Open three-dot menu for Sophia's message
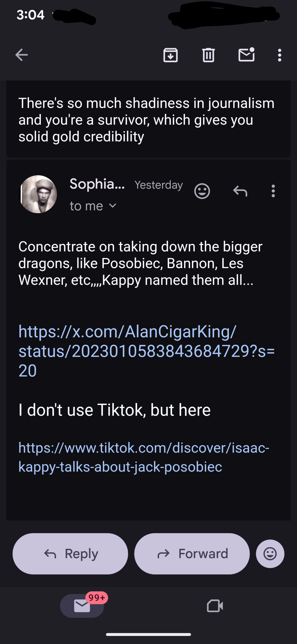 click(273, 191)
